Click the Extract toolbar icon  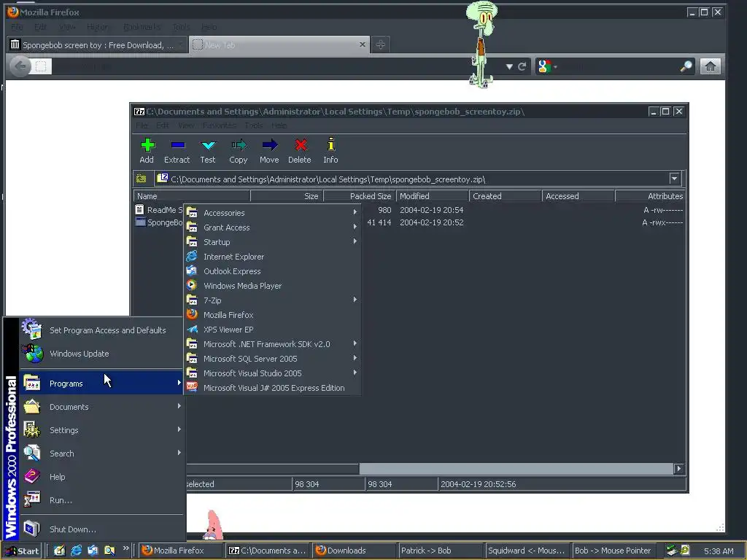pos(177,150)
